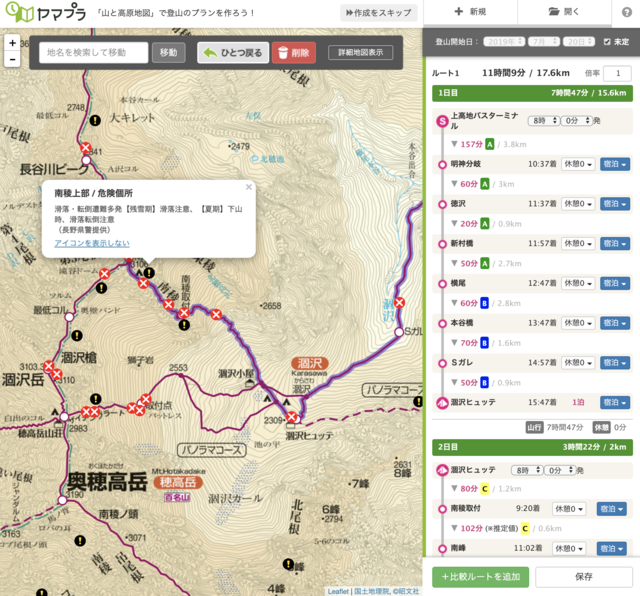Click the 開く tab
This screenshot has height=596, width=640.
click(x=567, y=12)
